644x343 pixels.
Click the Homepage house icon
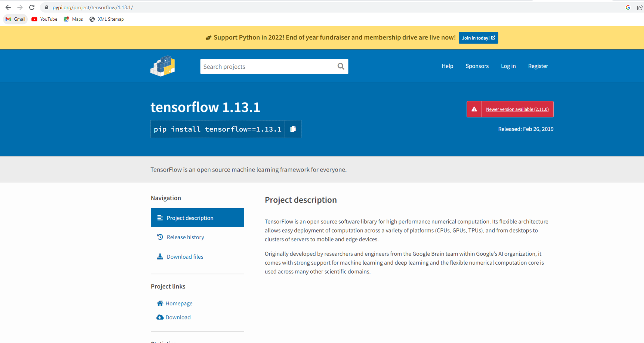[160, 303]
